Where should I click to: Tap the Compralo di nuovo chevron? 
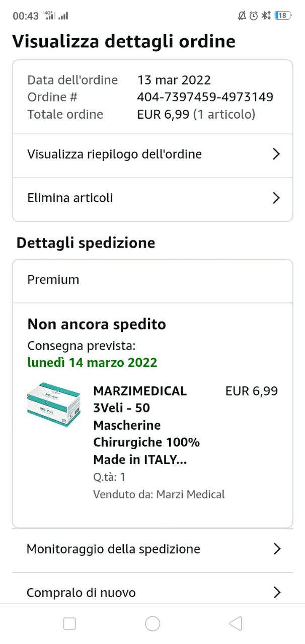(276, 592)
